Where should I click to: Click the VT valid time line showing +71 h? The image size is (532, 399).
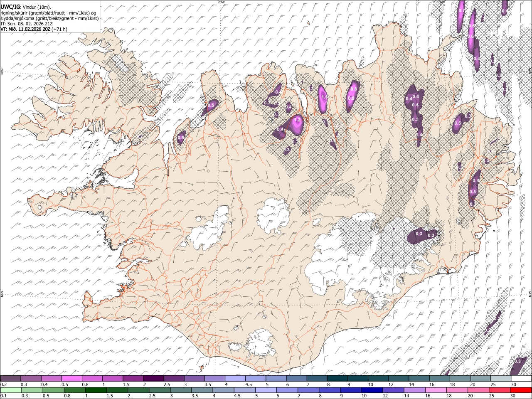(34, 29)
